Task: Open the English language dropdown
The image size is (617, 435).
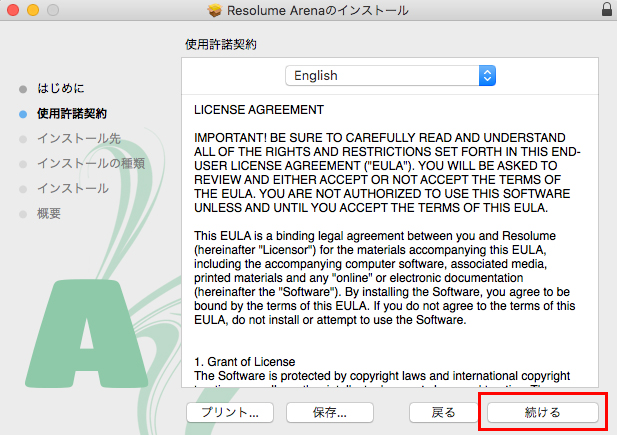Action: click(x=390, y=76)
